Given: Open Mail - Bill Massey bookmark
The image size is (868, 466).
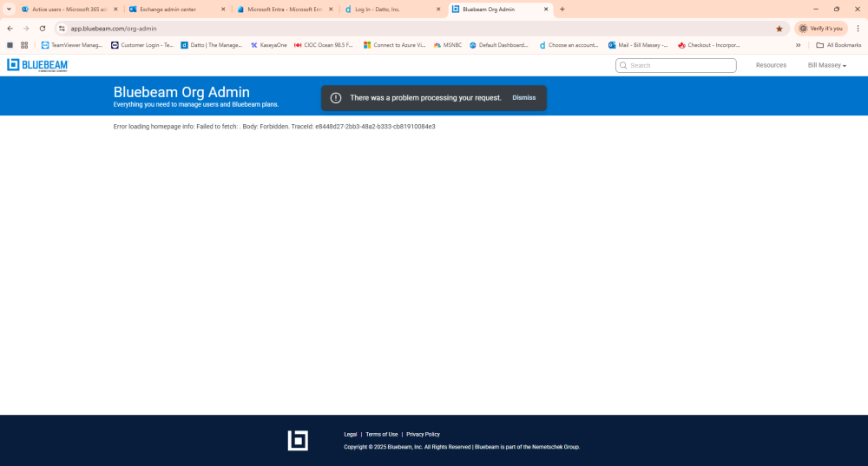Looking at the screenshot, I should click(638, 45).
